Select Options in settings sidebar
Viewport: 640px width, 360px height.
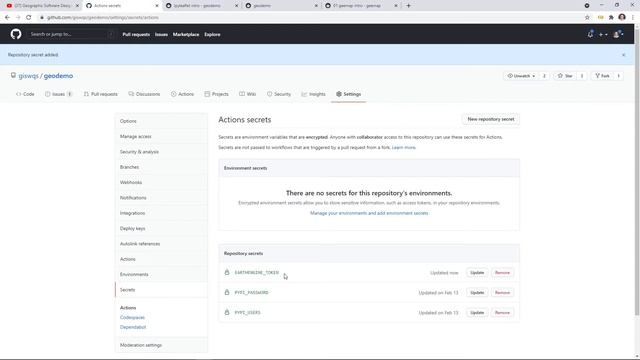161,121
